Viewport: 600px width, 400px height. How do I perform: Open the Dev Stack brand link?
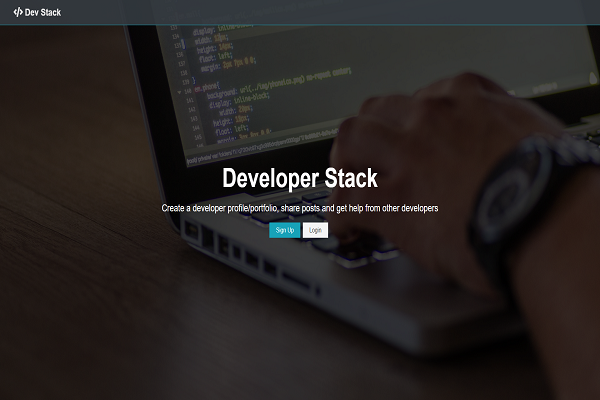point(37,12)
